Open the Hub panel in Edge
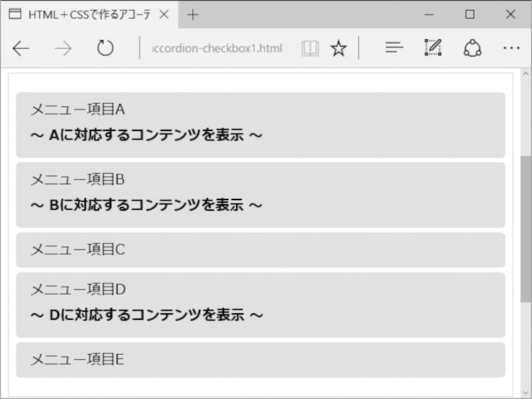Screen dimensions: 532x399 pos(394,48)
